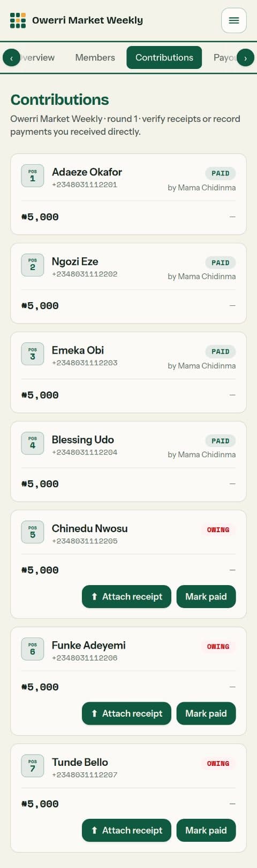Screen dimensions: 257x868
Task: Open the hamburger menu
Action: coord(234,20)
